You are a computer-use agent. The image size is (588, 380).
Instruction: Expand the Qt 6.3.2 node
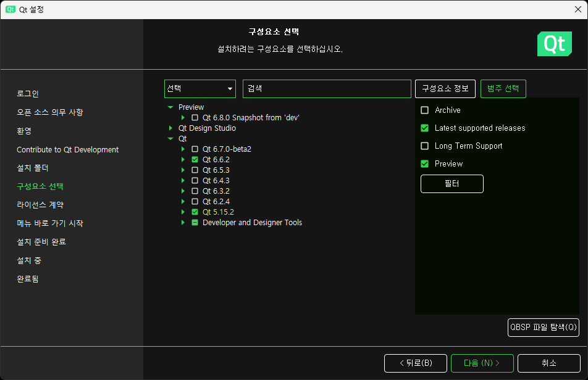pyautogui.click(x=183, y=191)
